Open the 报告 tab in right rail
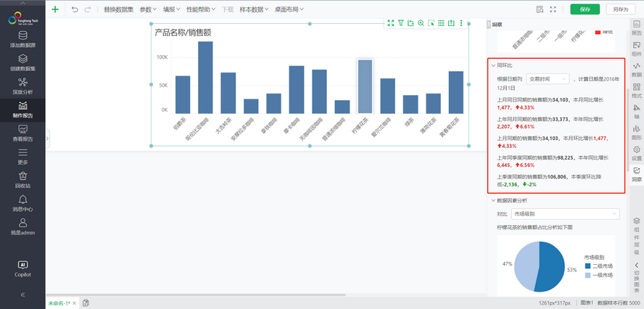 pos(637,28)
